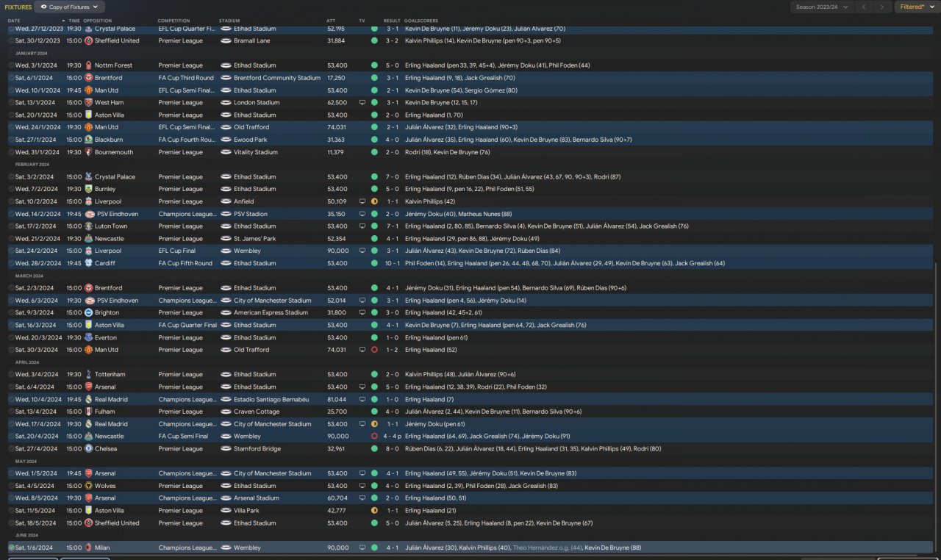Sort by the Time column header
The image size is (941, 560).
74,21
